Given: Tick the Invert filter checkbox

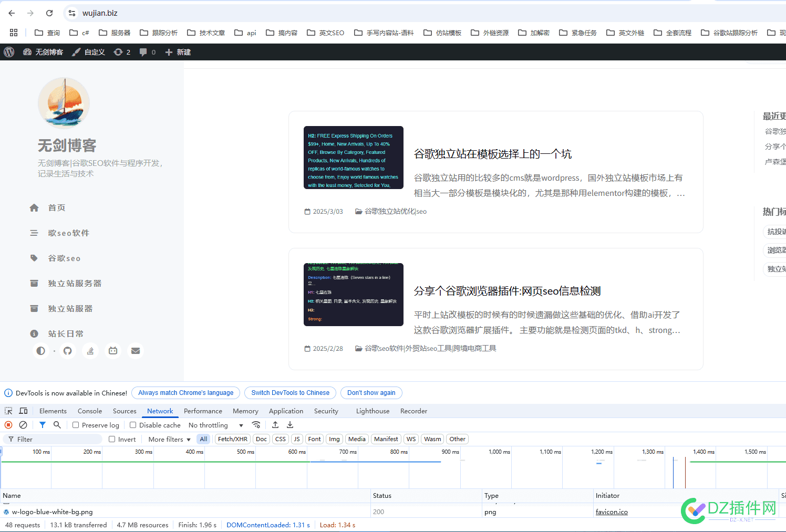Looking at the screenshot, I should coord(112,439).
